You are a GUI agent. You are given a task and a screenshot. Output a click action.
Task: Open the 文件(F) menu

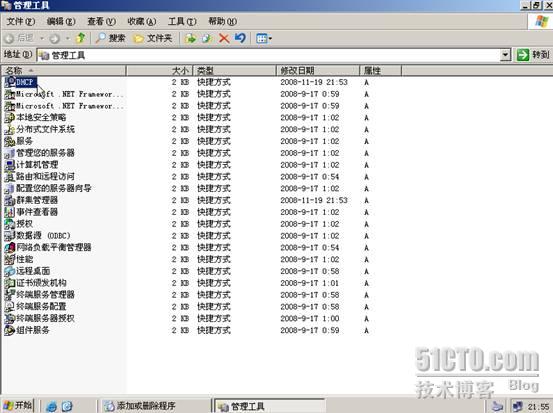click(21, 22)
